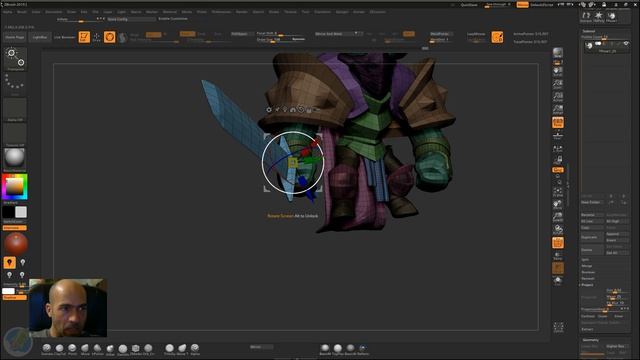Click the Home Page button
This screenshot has height=360, width=640.
point(15,37)
